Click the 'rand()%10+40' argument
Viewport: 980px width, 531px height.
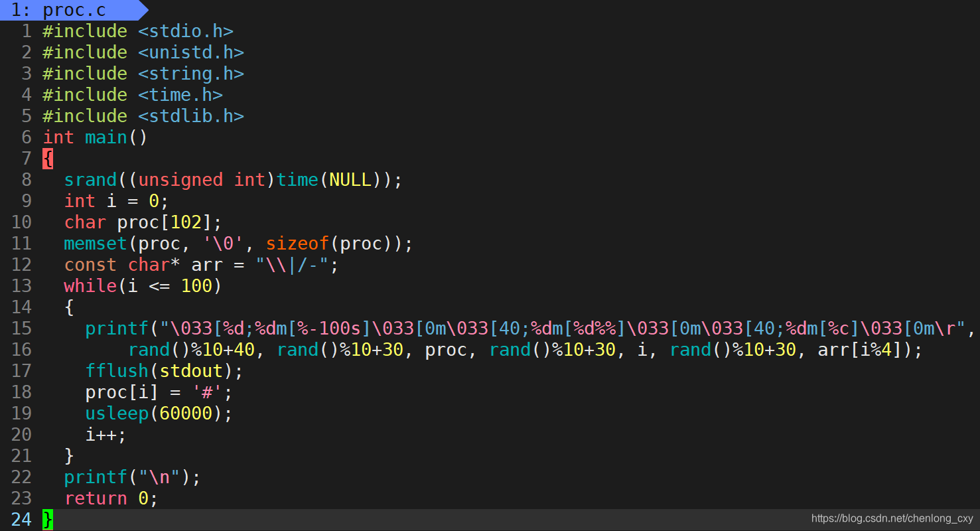pos(191,350)
